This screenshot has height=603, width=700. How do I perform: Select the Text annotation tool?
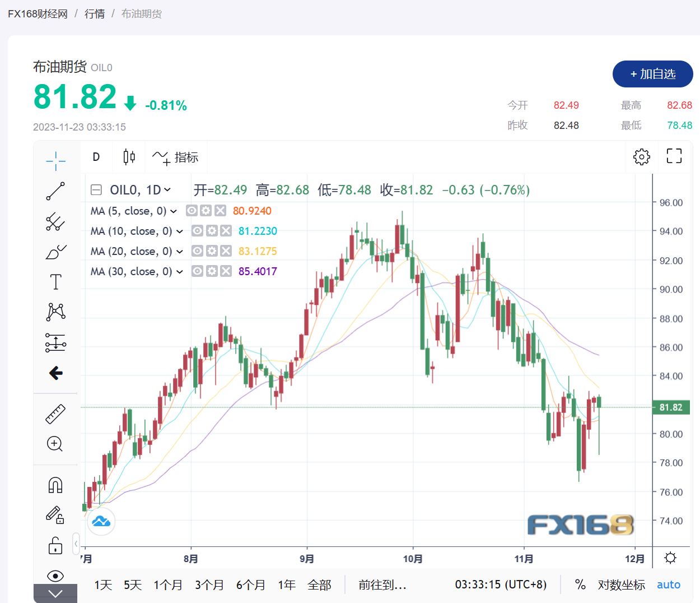(x=55, y=282)
